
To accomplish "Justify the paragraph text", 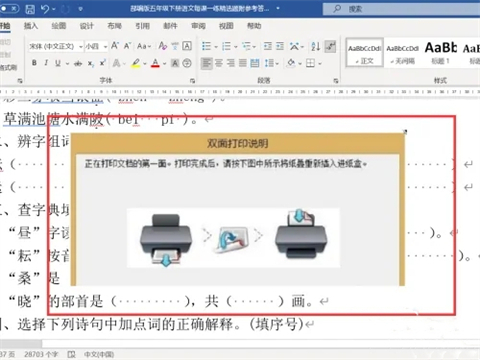I will pyautogui.click(x=243, y=63).
